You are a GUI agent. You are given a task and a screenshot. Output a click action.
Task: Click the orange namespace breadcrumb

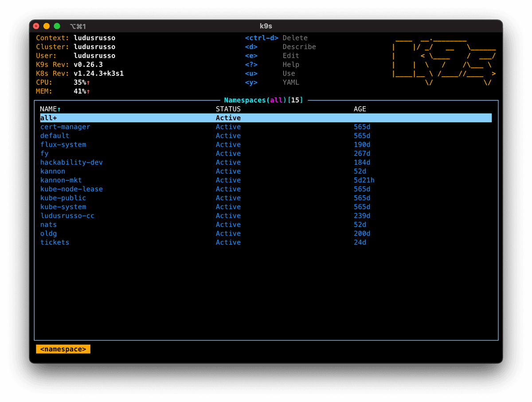point(63,349)
